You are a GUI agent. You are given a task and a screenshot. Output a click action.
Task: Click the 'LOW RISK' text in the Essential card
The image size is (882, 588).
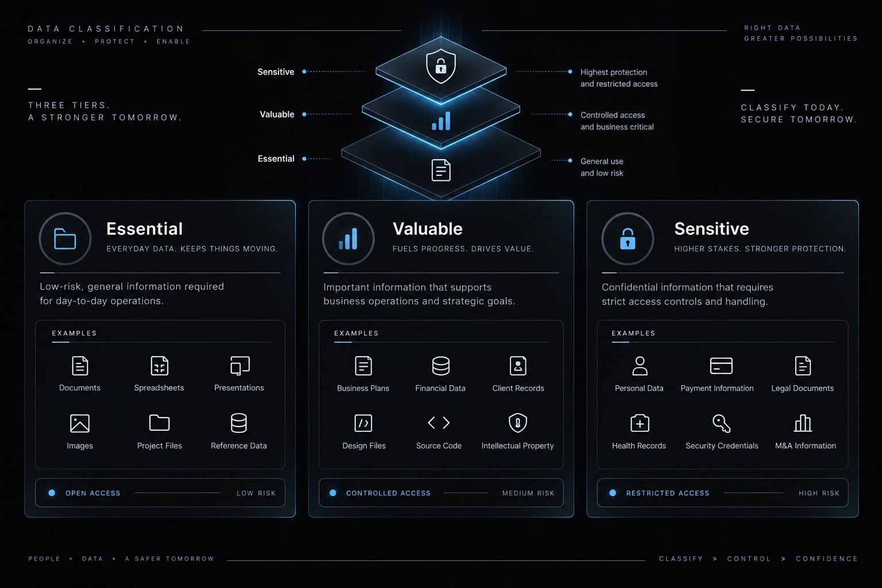coord(256,493)
